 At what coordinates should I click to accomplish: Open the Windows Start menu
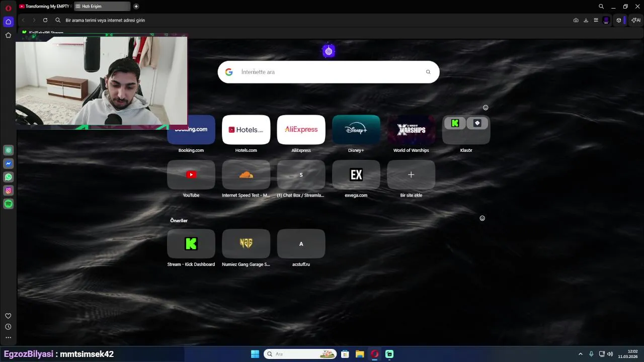tap(255, 354)
